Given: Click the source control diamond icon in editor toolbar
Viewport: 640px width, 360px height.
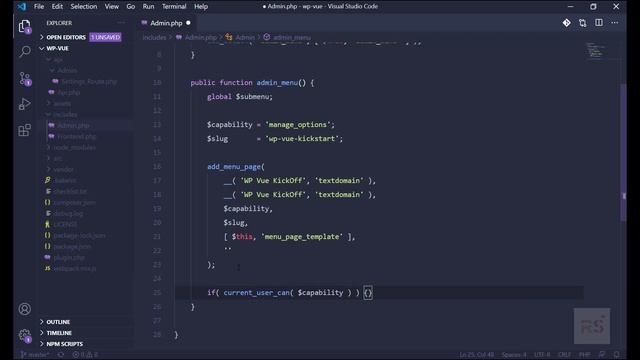Looking at the screenshot, I should click(567, 23).
